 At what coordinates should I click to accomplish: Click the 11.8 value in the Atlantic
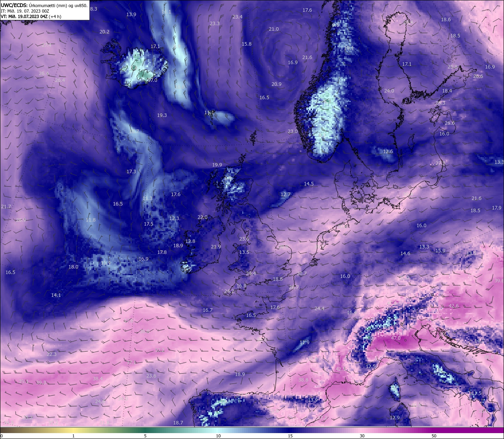91,220
